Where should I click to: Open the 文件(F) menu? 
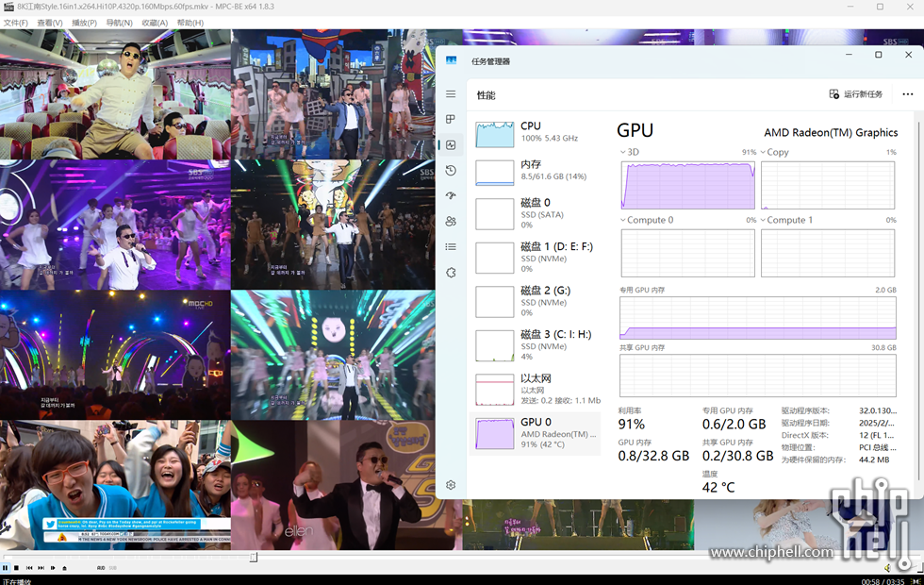(15, 23)
